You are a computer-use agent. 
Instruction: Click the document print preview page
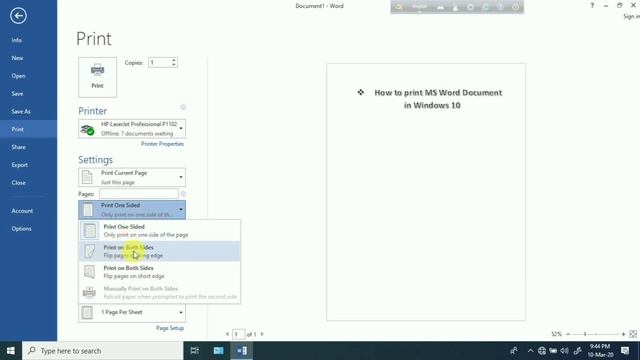pyautogui.click(x=426, y=192)
